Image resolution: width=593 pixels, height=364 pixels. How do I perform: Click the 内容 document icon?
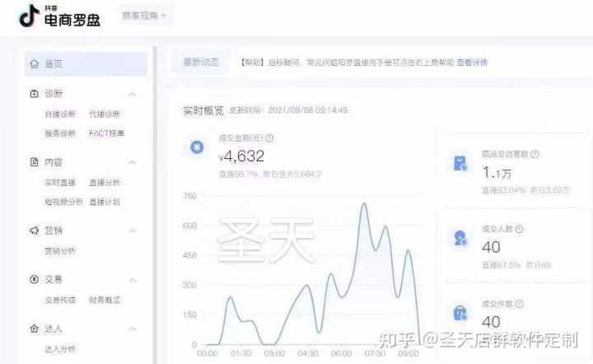(x=34, y=161)
